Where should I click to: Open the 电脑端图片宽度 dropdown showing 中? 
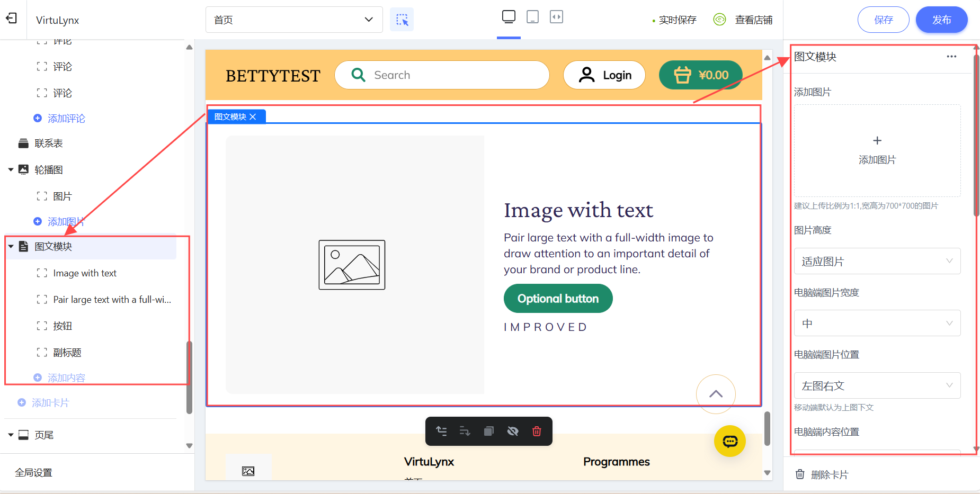877,323
